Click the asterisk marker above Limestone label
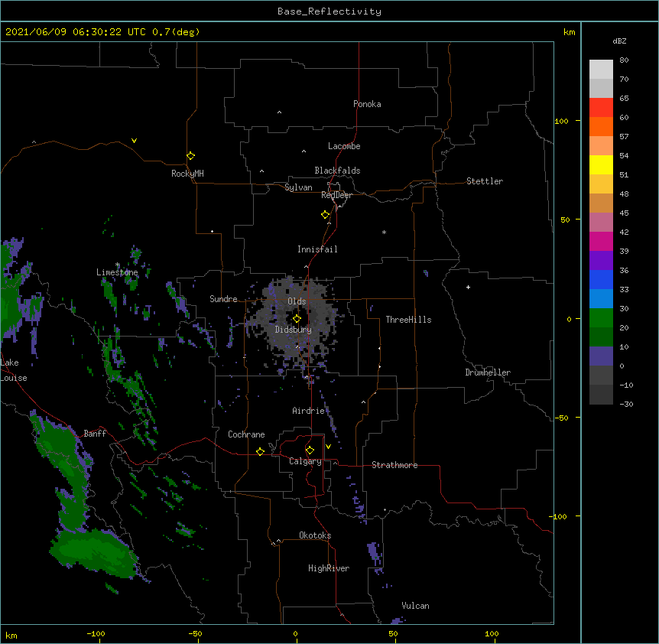 click(118, 265)
